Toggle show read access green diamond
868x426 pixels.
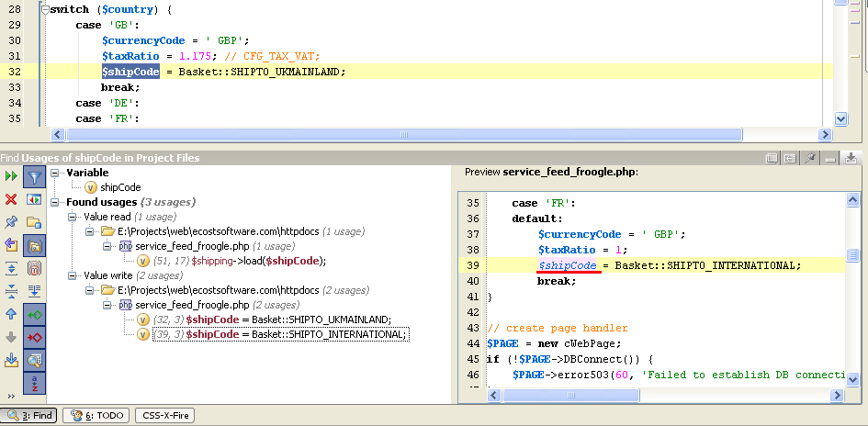click(34, 314)
